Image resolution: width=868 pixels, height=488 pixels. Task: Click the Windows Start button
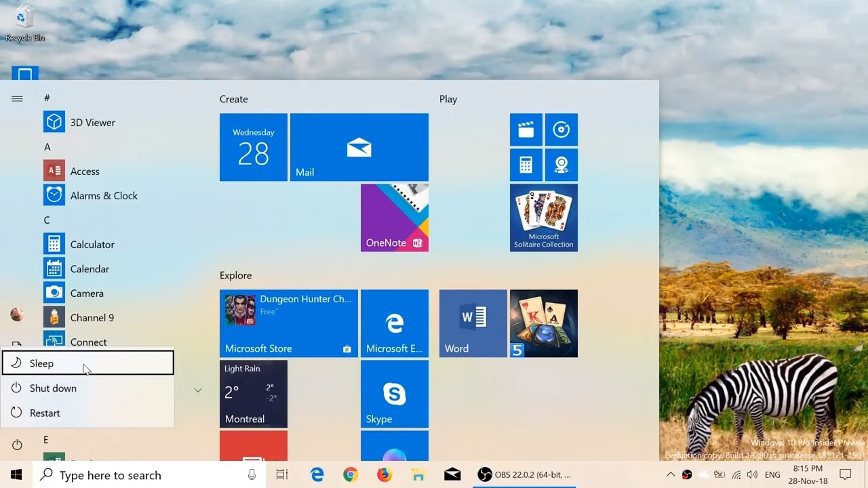tap(16, 474)
